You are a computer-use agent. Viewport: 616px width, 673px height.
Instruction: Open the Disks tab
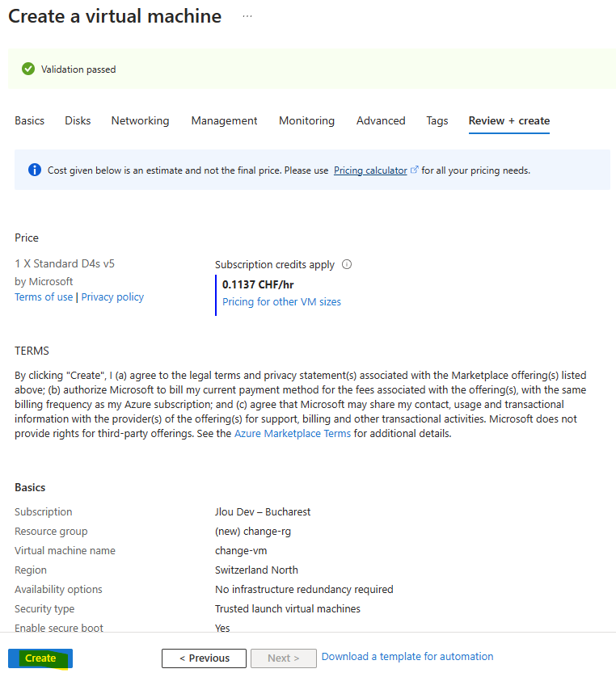click(x=78, y=120)
